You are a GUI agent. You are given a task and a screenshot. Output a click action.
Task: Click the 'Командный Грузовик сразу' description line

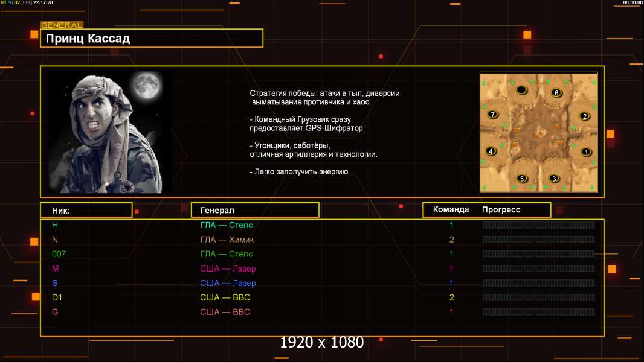pos(300,119)
